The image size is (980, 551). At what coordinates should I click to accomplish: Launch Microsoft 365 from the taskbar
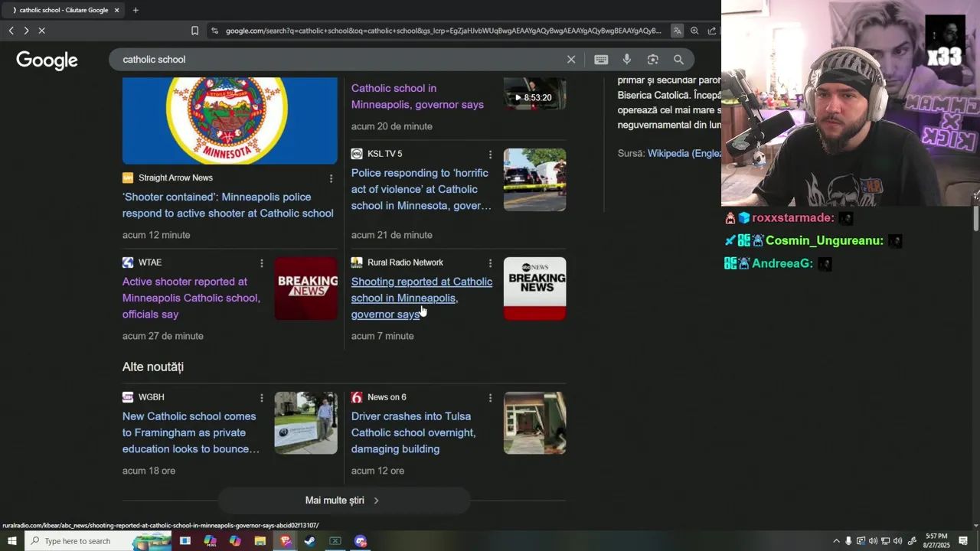(210, 541)
